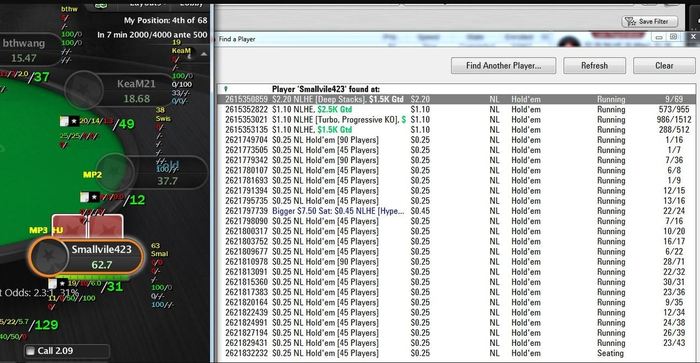Select tournament 2621780107 row
Screen dimensions: 700x363
pyautogui.click(x=456, y=171)
